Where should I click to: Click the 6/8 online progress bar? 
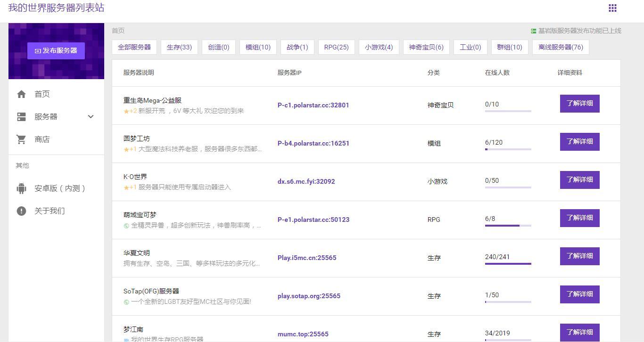click(x=508, y=226)
